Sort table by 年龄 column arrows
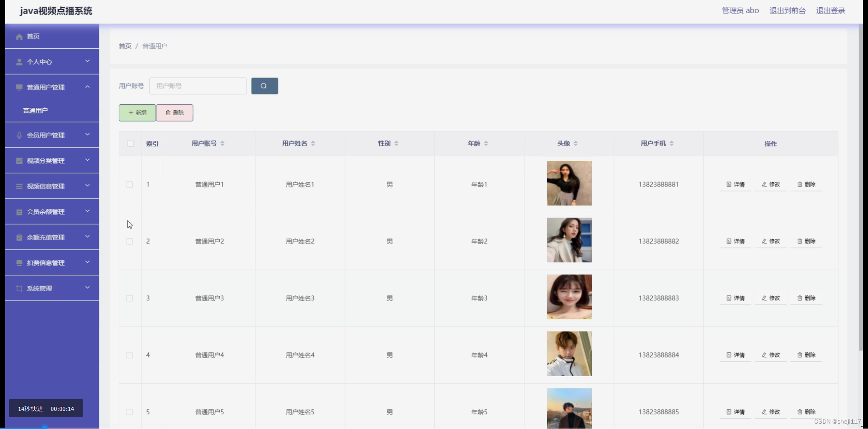 point(486,143)
